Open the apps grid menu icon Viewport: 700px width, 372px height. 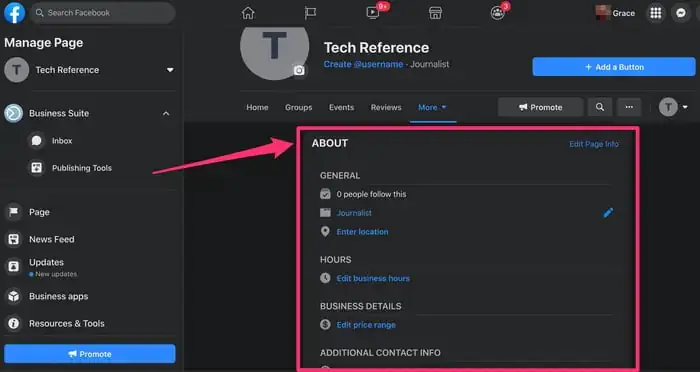pyautogui.click(x=655, y=13)
